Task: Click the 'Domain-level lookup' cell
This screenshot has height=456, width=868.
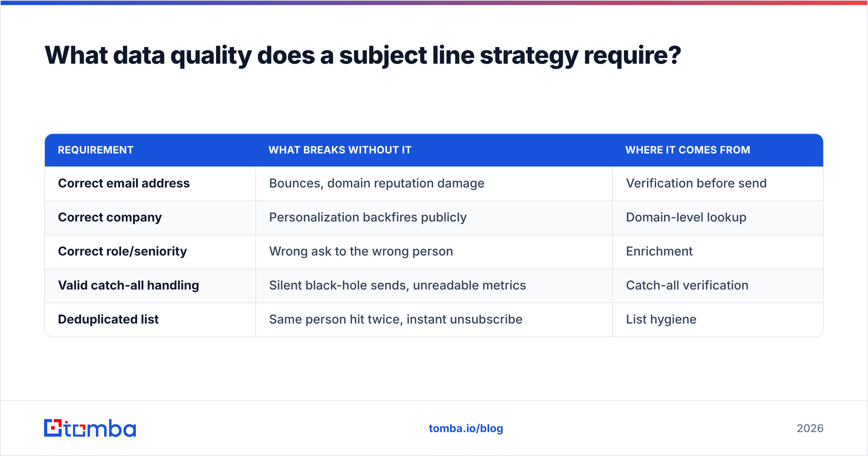Action: (x=718, y=218)
